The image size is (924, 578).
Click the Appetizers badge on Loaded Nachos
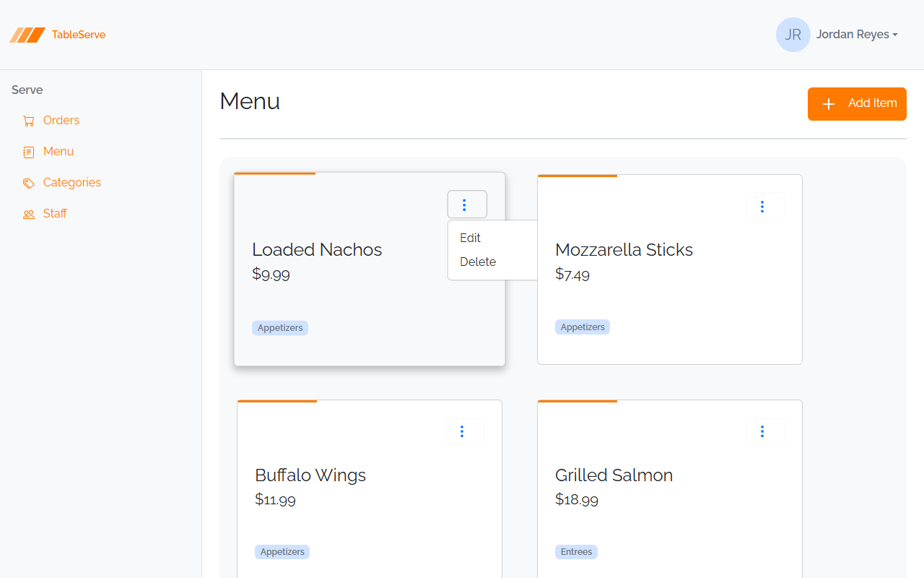(x=280, y=328)
